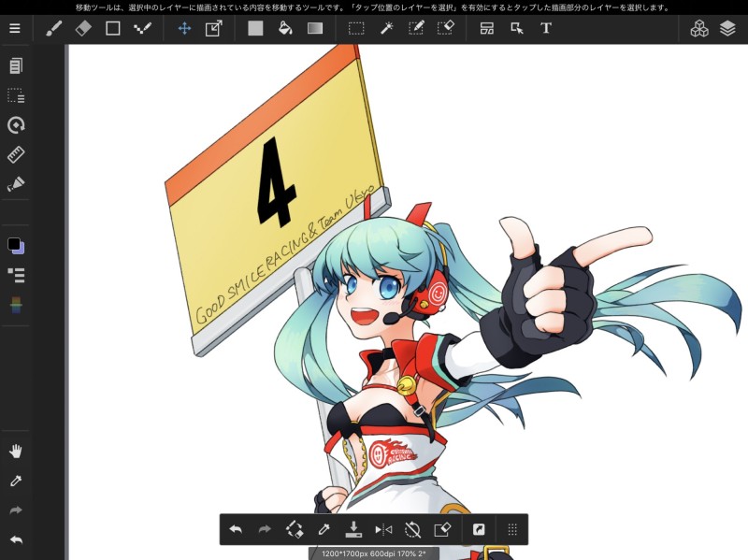Select the polyline curve tool
Screen dimensions: 748x560
(143, 29)
